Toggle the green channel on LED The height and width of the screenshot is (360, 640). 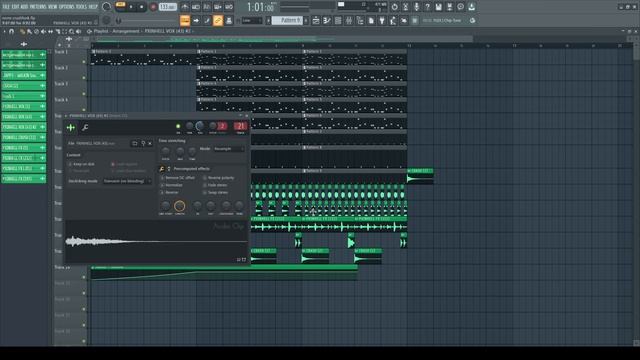(x=178, y=126)
